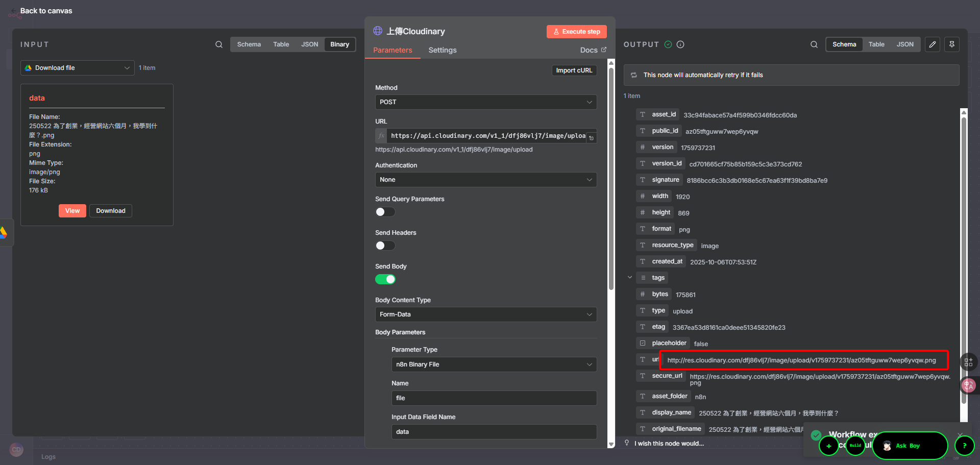The image size is (980, 465).
Task: Pin the output data with pin icon
Action: pyautogui.click(x=951, y=44)
